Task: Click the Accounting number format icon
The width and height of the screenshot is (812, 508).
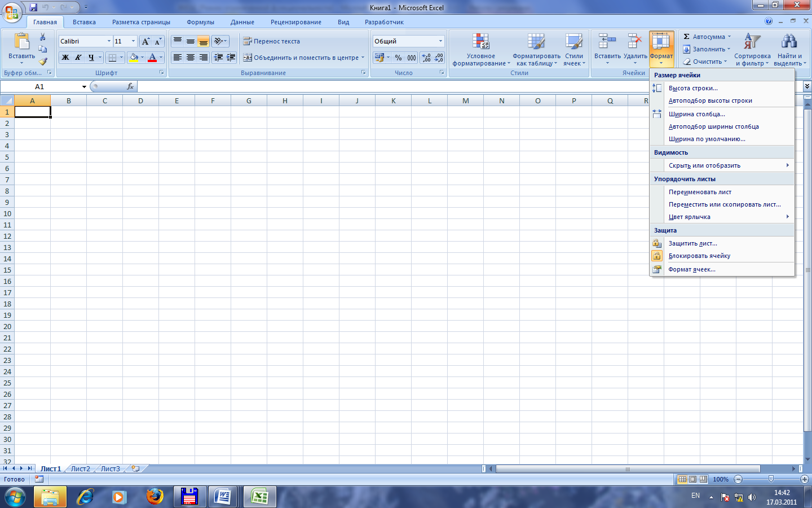Action: point(379,58)
